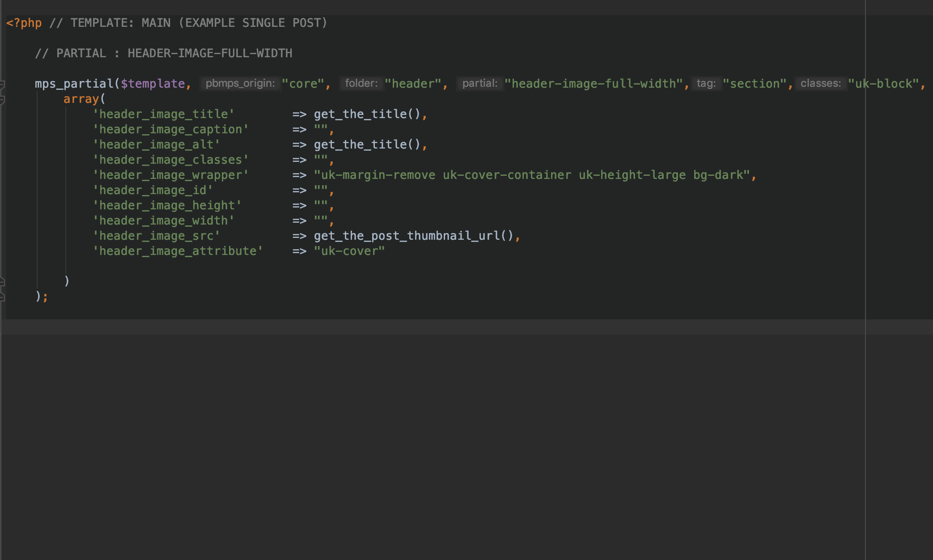Image resolution: width=933 pixels, height=560 pixels.
Task: Collapse the array( block fold marker
Action: coord(2,99)
